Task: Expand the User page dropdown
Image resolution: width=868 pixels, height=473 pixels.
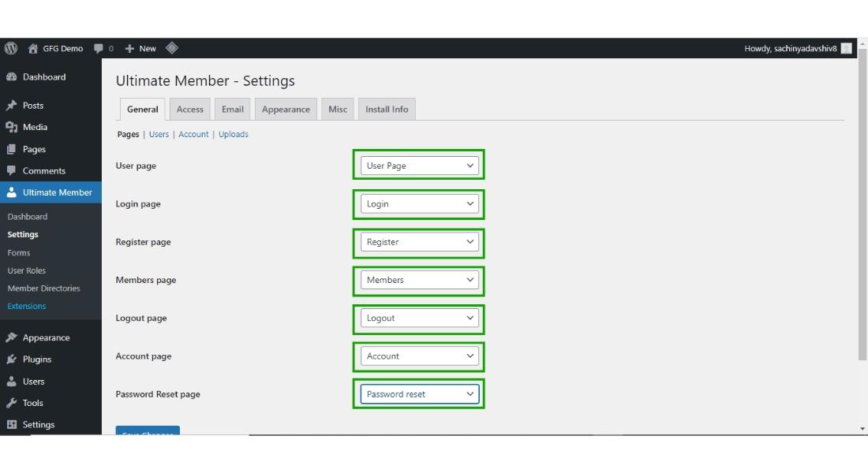Action: 419,166
